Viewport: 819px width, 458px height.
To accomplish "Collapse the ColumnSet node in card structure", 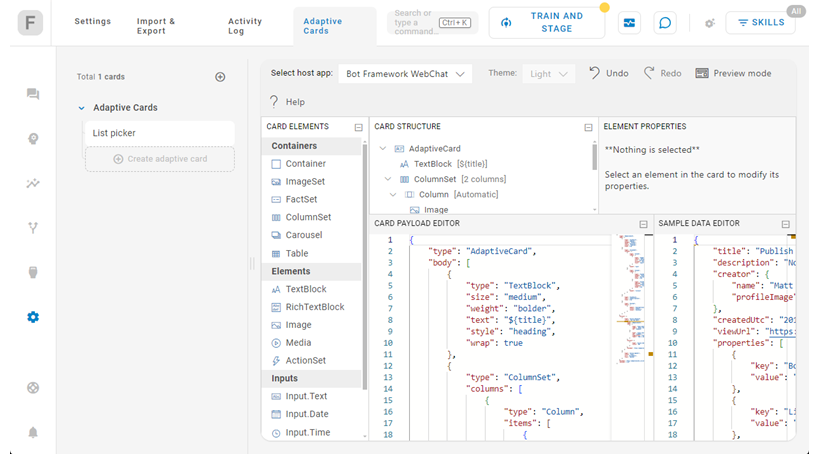I will (388, 179).
